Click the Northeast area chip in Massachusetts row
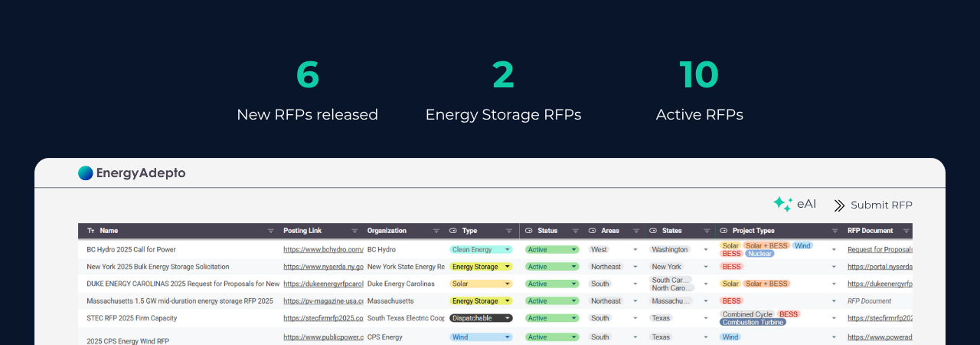980x345 pixels. point(606,301)
